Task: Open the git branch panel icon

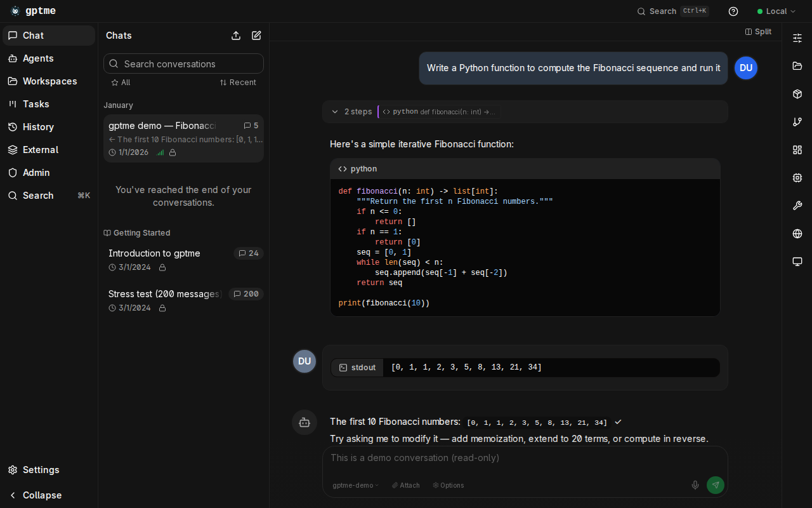Action: 797,122
